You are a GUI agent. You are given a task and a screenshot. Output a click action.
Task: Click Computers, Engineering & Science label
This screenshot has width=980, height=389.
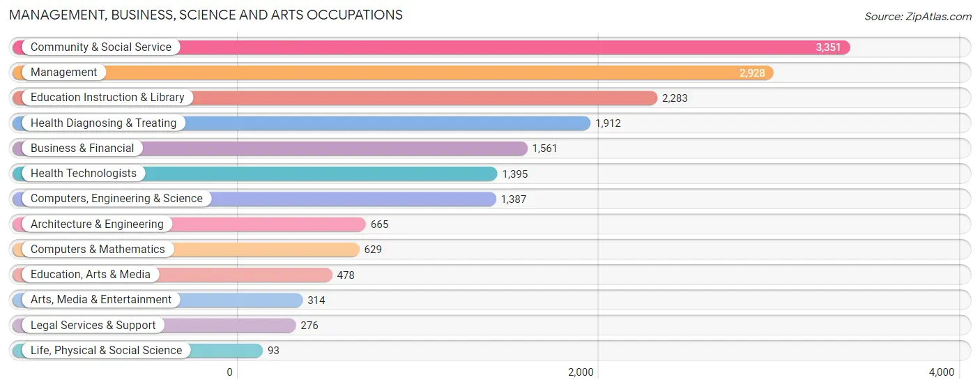click(116, 199)
